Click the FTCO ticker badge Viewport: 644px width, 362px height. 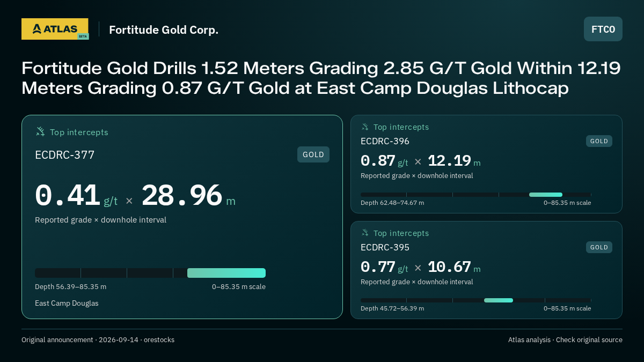pyautogui.click(x=603, y=29)
